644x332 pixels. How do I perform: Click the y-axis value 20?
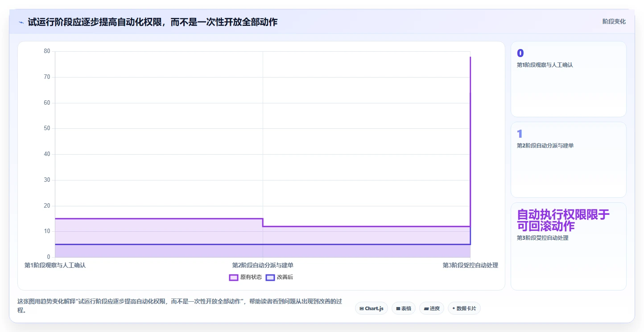[x=47, y=206]
